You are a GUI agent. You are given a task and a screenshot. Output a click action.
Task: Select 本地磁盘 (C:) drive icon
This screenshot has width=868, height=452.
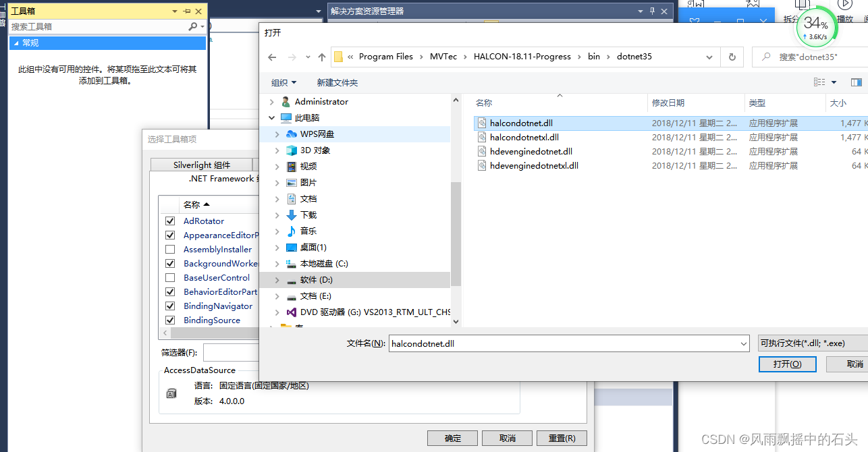(292, 264)
